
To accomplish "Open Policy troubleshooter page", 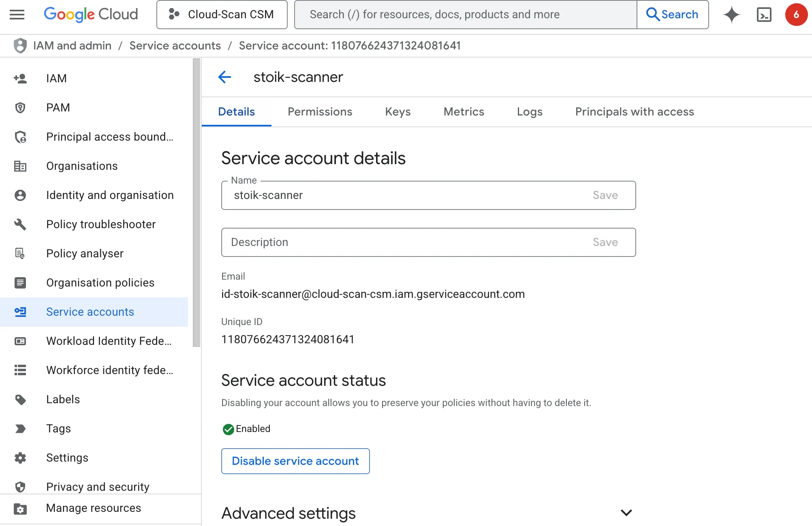I will 94,224.
